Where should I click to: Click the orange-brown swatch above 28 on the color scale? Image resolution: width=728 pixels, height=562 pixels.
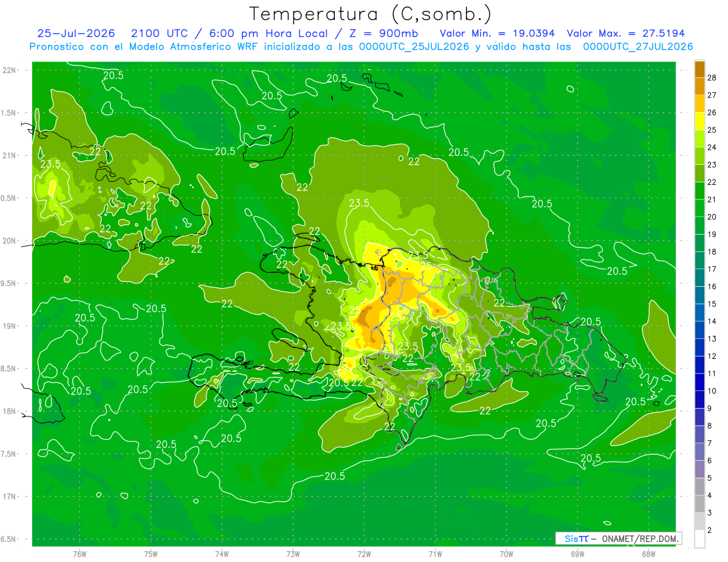[699, 69]
